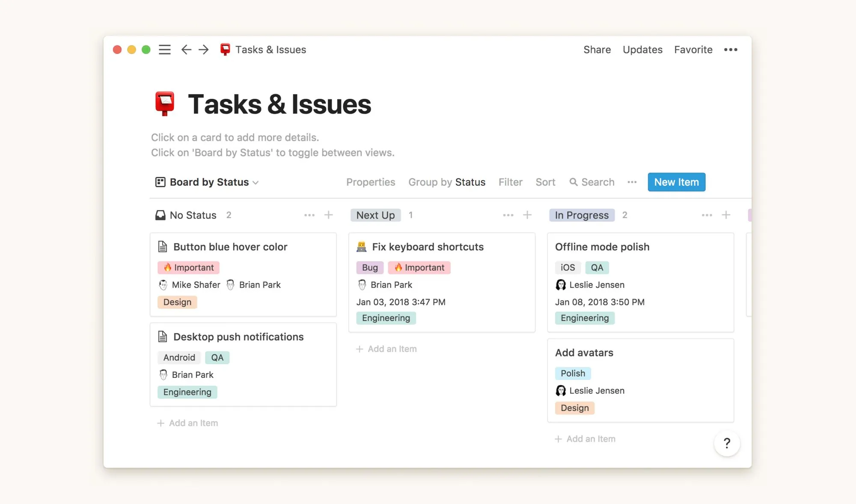This screenshot has width=856, height=504.
Task: Click the pink Important tag on Button blue hover color
Action: (x=189, y=268)
